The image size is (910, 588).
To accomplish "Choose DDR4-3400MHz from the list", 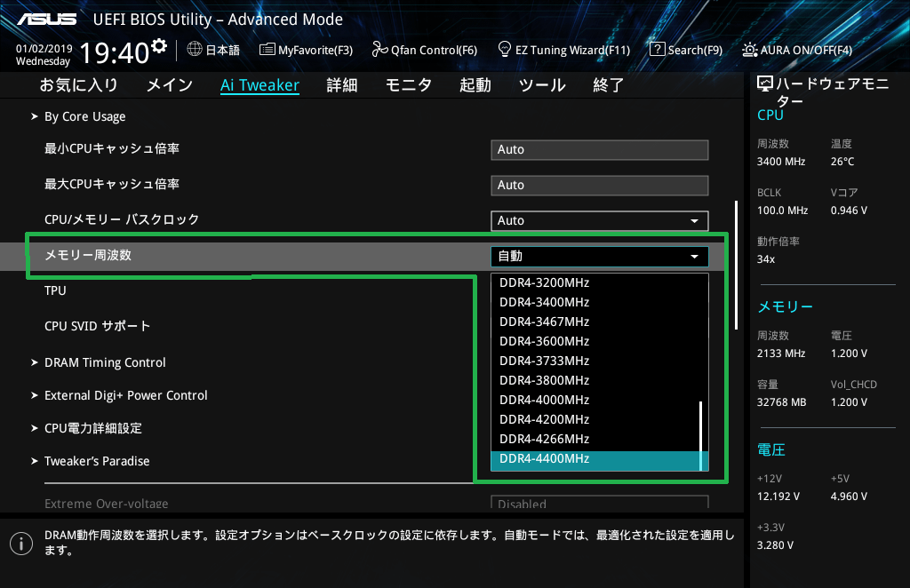I will tap(595, 302).
